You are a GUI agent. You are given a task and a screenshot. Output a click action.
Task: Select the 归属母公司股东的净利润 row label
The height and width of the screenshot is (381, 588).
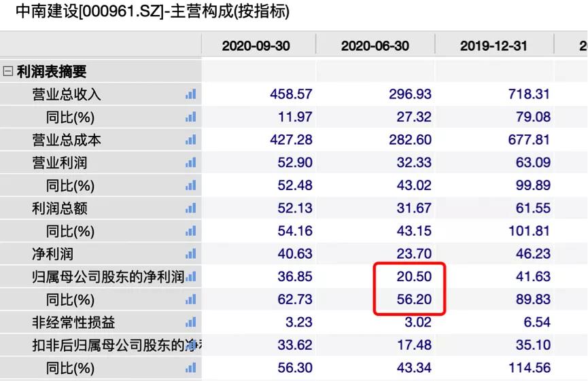pos(108,277)
